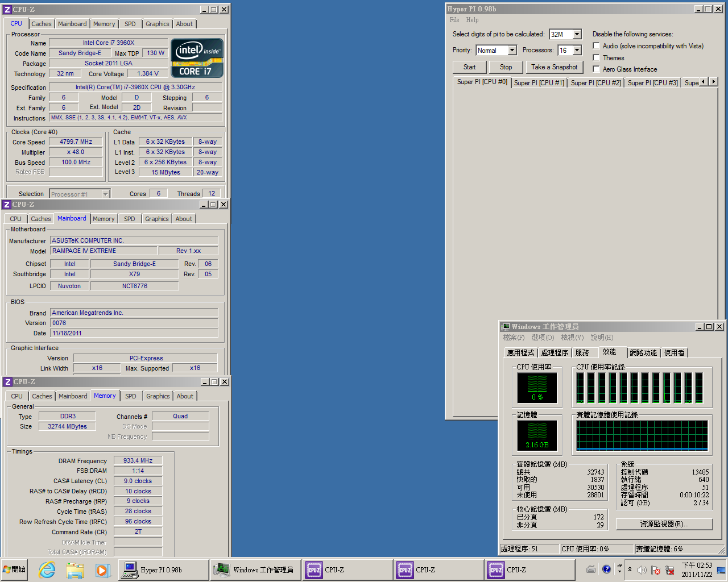Open the 使用者 tab in Task Manager

675,353
